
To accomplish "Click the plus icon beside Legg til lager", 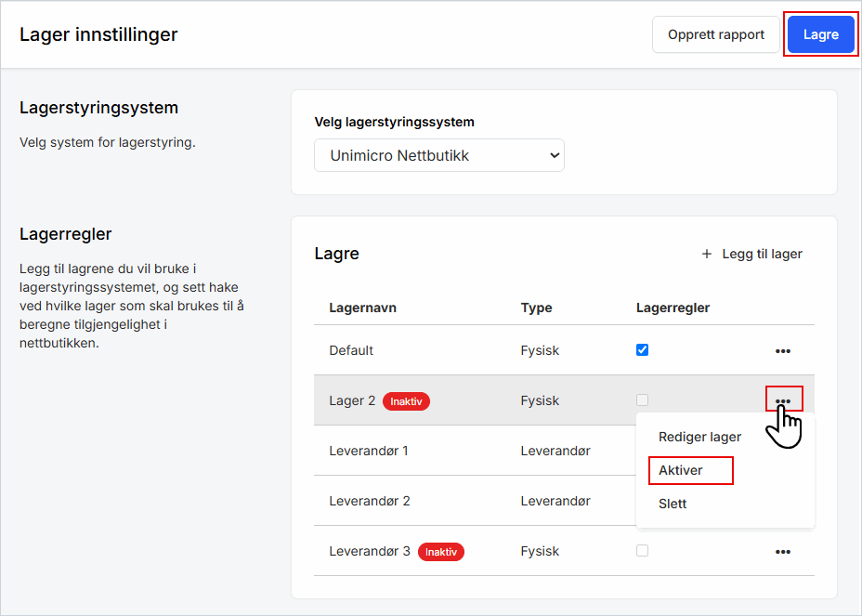I will (707, 254).
